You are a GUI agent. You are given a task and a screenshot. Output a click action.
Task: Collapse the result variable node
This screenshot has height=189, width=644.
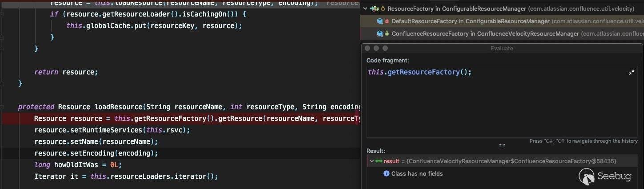pyautogui.click(x=372, y=161)
